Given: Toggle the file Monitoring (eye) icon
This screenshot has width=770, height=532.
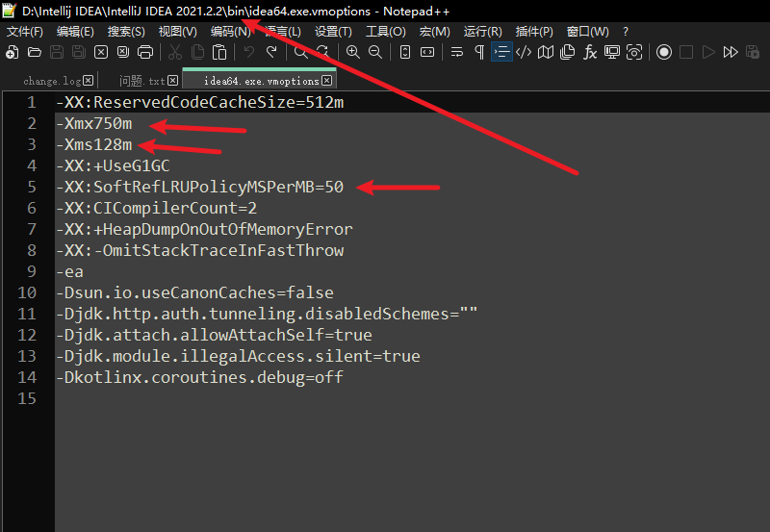Looking at the screenshot, I should click(634, 52).
